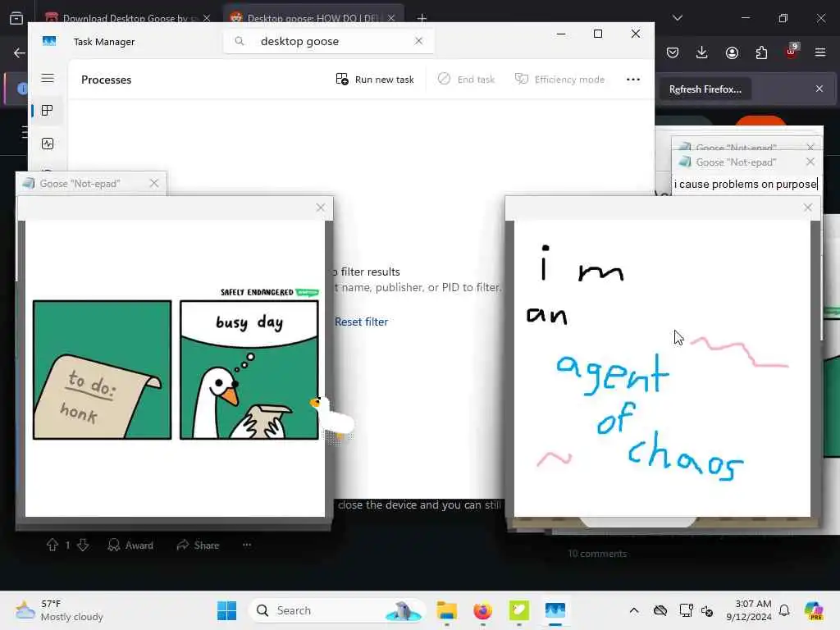Open the clock showing 3:07 AM
840x630 pixels.
[749, 610]
